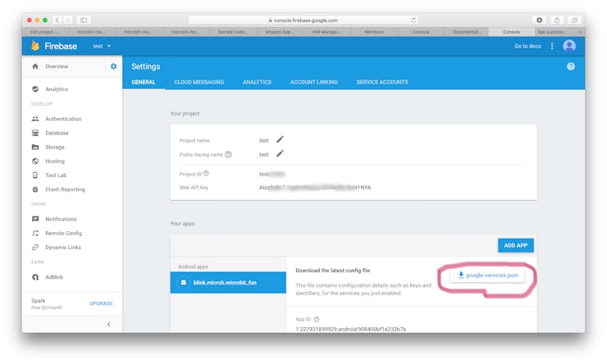Open the user account avatar

pyautogui.click(x=569, y=46)
